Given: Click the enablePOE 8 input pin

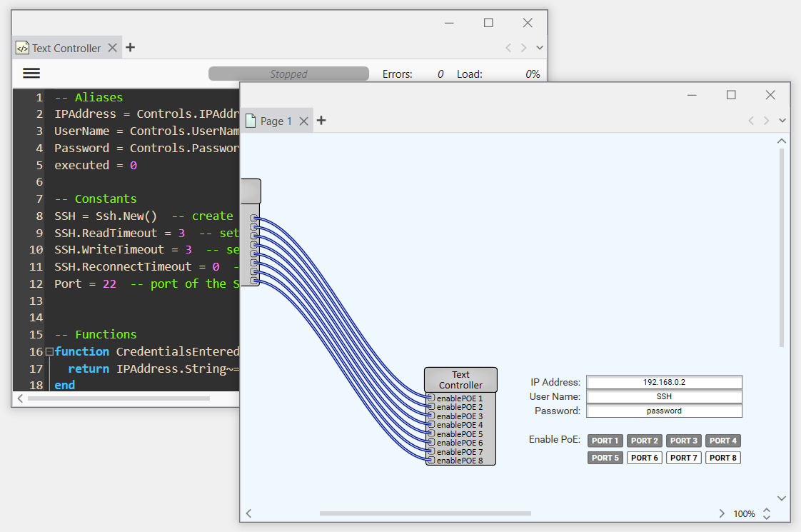Looking at the screenshot, I should coord(431,461).
